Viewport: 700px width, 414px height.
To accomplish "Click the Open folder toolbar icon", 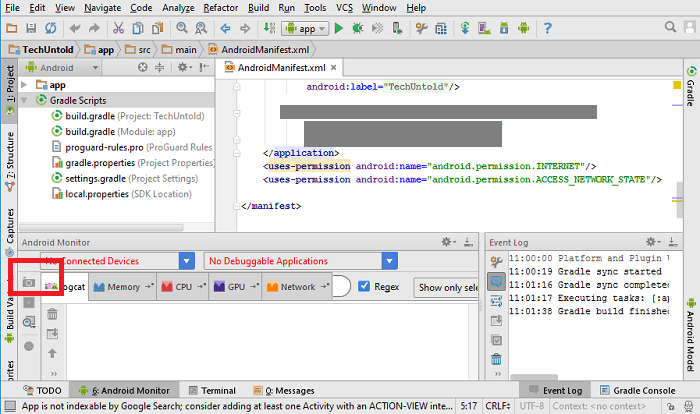I will pyautogui.click(x=12, y=28).
